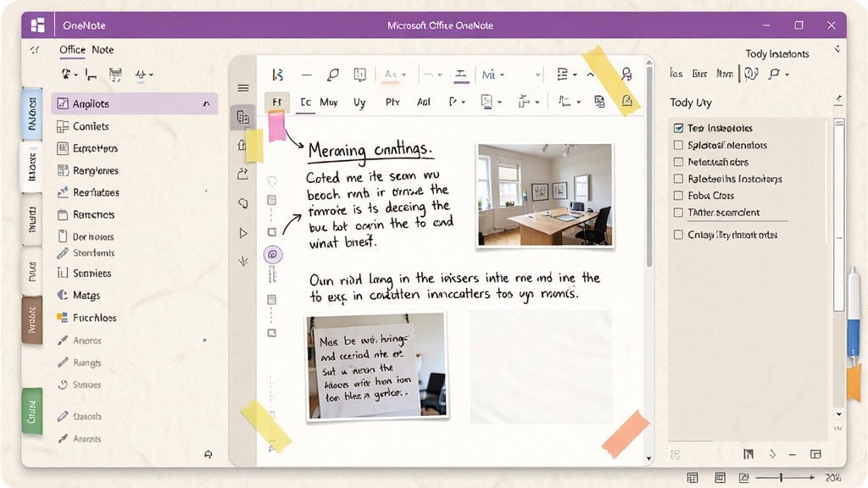The image size is (868, 488).
Task: Select the Aa font style tool
Action: 395,75
